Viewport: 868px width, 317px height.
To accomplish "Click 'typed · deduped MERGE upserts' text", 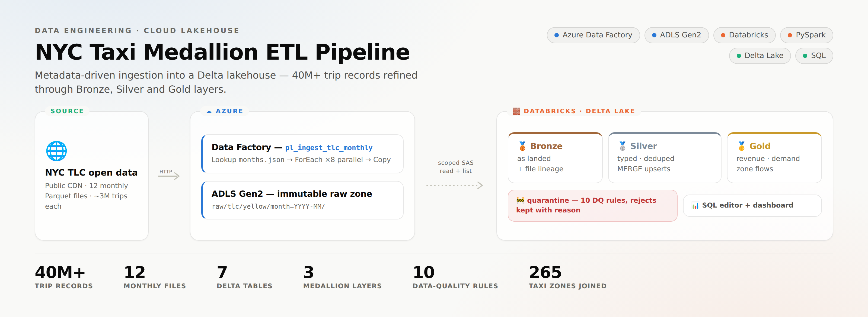I will point(646,164).
